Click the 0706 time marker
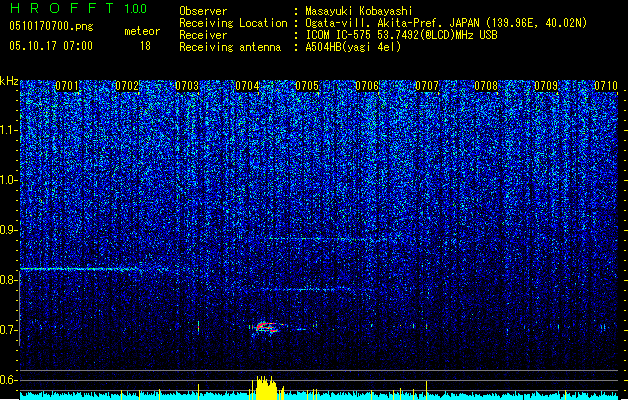This screenshot has width=629, height=400. 367,86
